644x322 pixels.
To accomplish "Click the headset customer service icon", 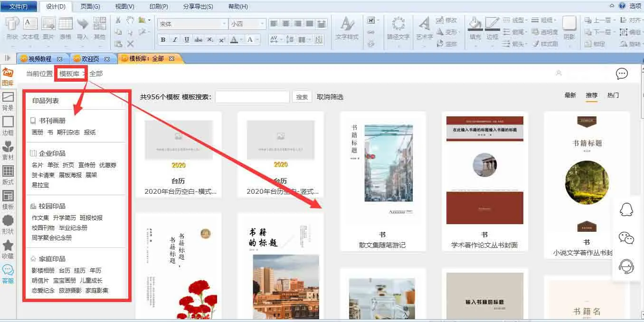I will point(626,266).
